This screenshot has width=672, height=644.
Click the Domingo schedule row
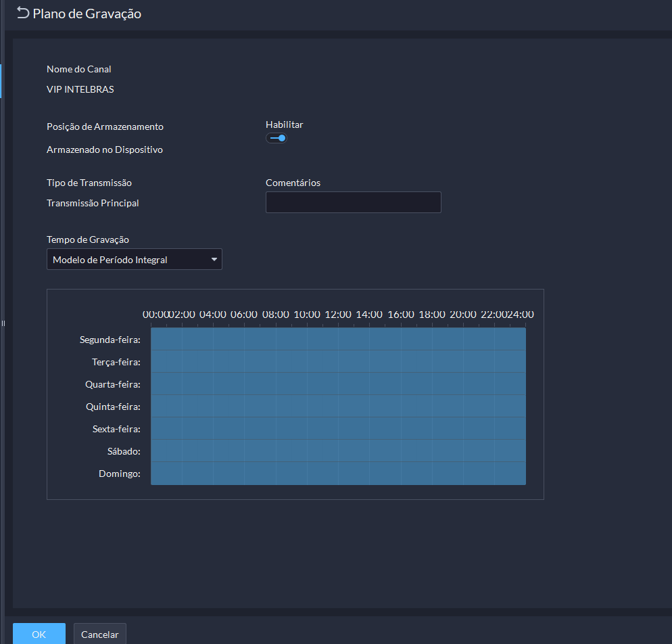point(338,474)
